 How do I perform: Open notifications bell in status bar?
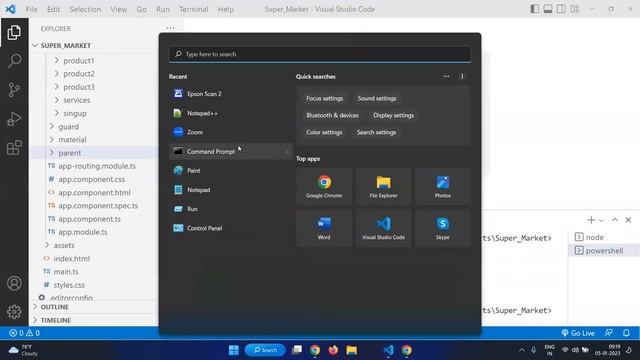(626, 333)
